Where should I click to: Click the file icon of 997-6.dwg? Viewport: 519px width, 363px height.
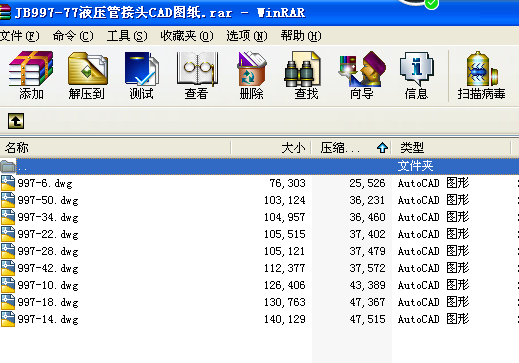click(8, 183)
